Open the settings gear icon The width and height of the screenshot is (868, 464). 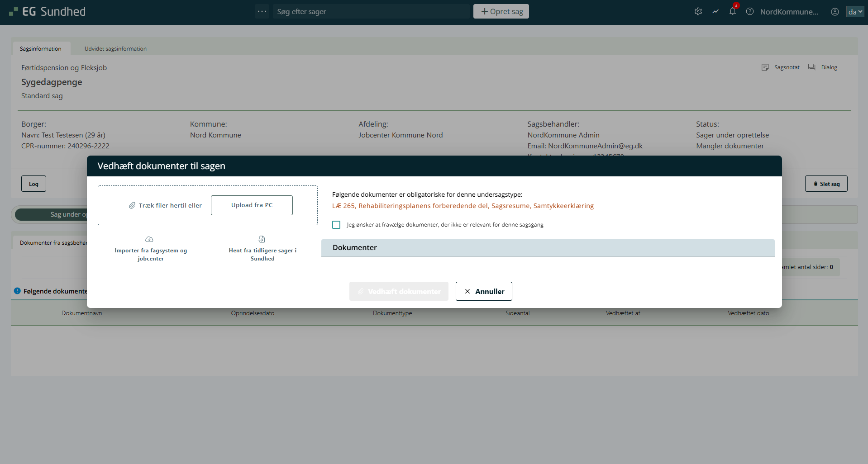click(x=698, y=12)
